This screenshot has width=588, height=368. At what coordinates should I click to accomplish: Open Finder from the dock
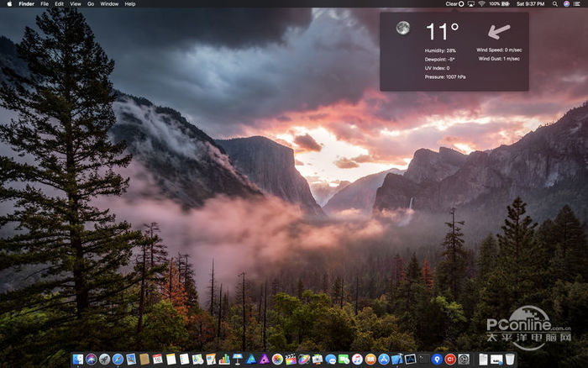(78, 359)
